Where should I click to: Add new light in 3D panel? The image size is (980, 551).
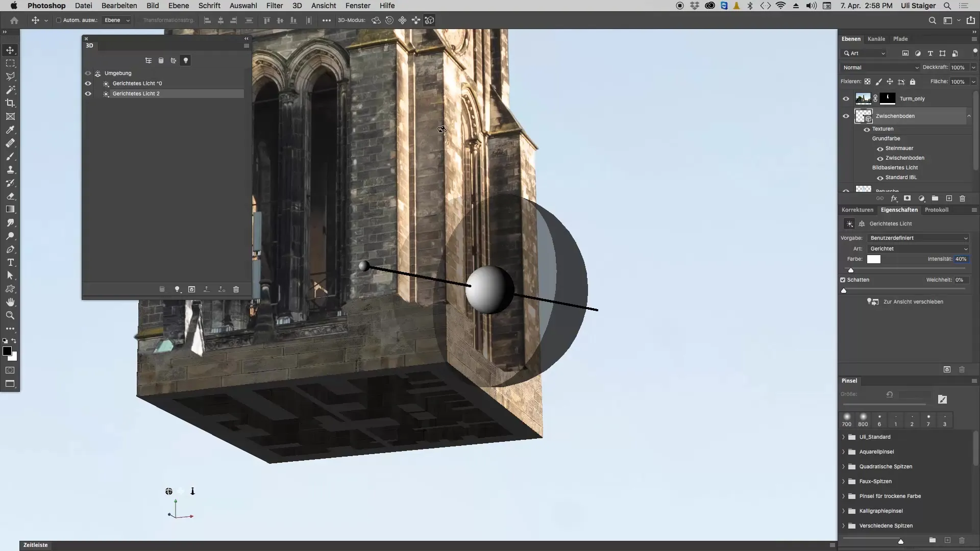click(177, 289)
